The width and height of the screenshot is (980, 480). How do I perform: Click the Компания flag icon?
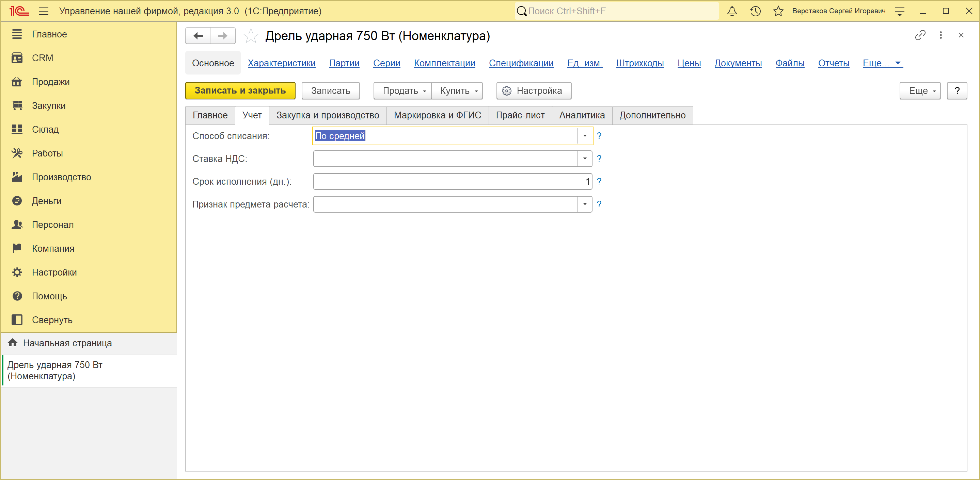pyautogui.click(x=17, y=249)
